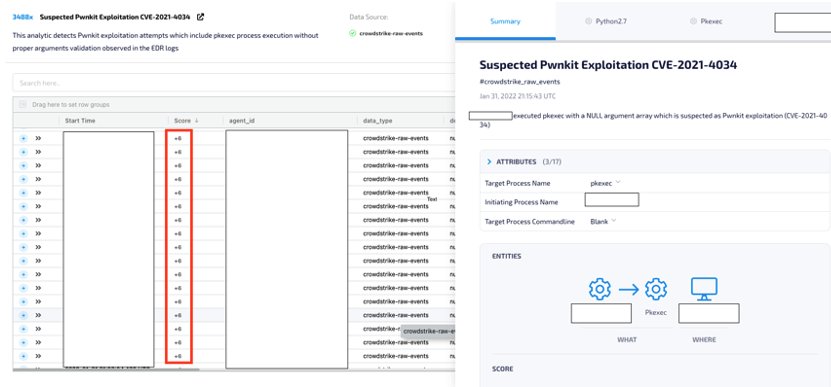Click the heading in the Summary panel
The height and width of the screenshot is (387, 831).
[608, 65]
